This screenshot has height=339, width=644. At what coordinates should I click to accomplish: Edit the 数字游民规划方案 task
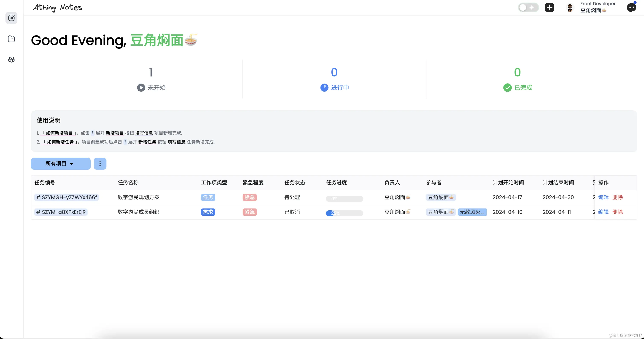point(603,197)
